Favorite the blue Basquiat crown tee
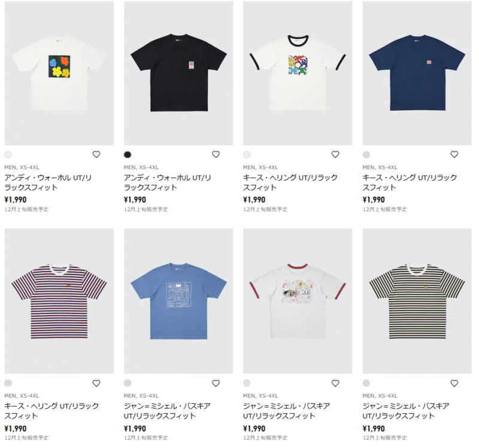 tap(216, 383)
